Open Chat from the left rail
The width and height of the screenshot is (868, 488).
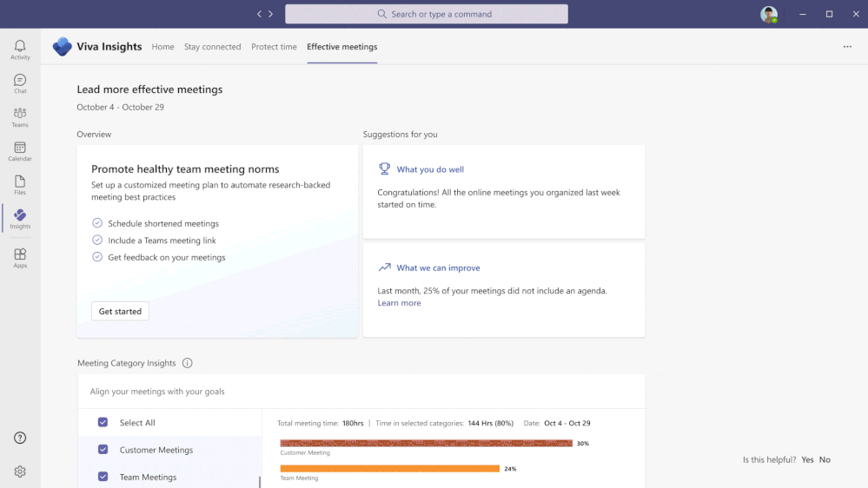click(20, 83)
